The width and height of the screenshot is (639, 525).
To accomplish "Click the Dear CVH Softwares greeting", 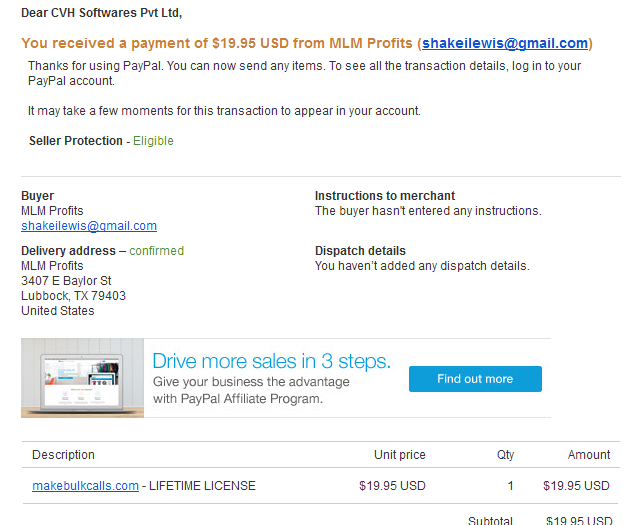I will (x=101, y=13).
